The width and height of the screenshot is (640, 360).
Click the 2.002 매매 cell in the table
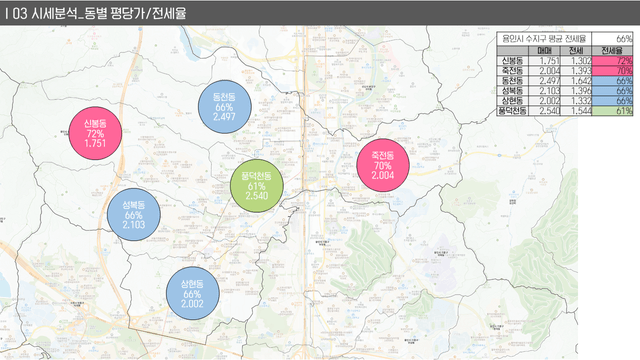point(544,100)
